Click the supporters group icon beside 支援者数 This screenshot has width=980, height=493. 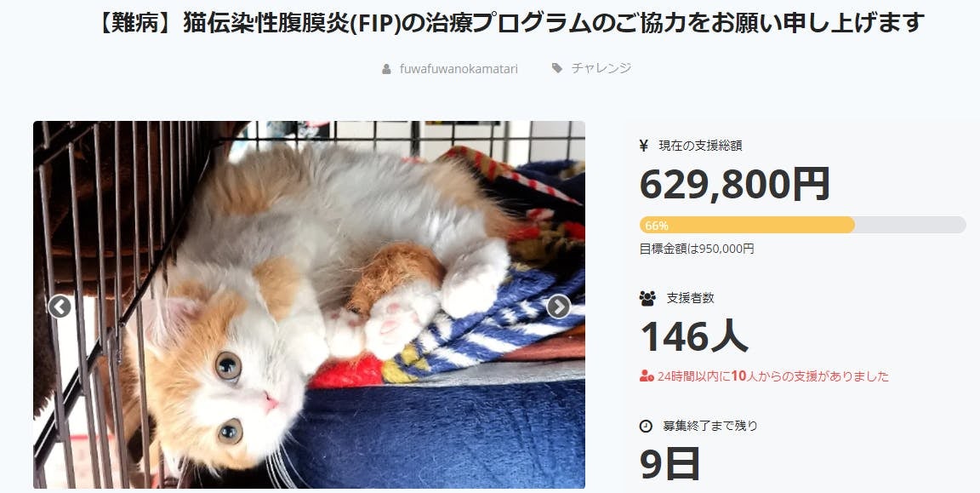point(647,298)
